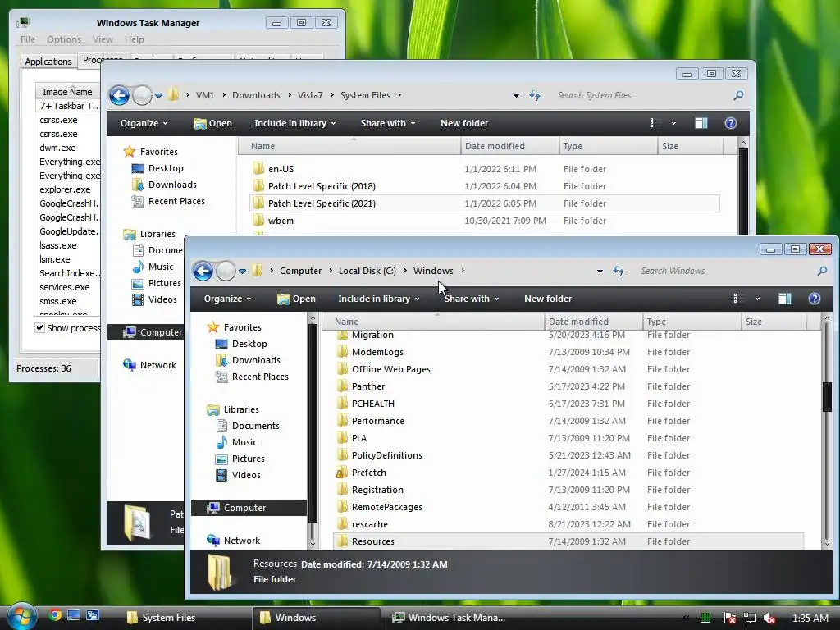
Task: Click Action Center flag in system tray
Action: pos(729,619)
